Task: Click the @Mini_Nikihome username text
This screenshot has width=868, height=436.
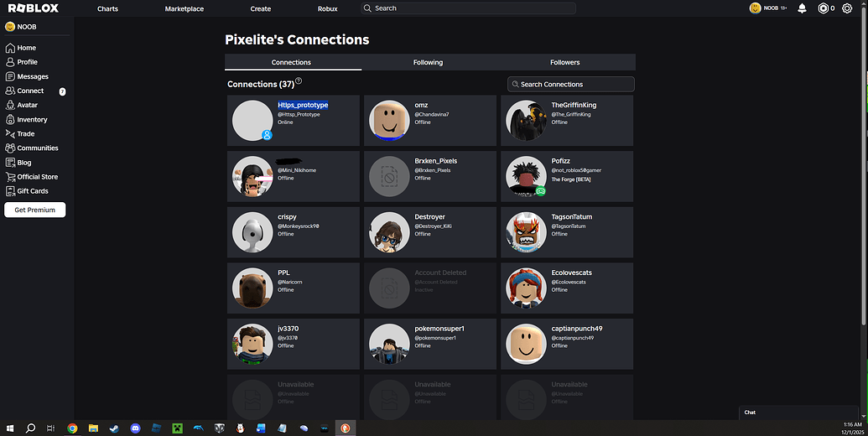Action: tap(297, 170)
